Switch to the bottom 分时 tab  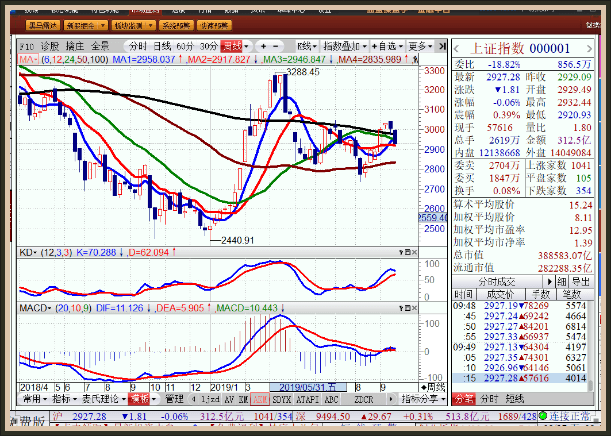(489, 399)
